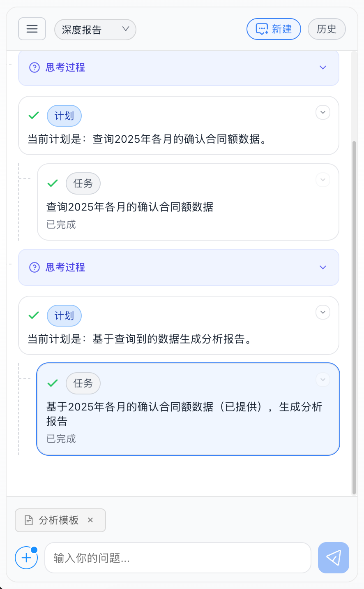Open the hamburger menu
The height and width of the screenshot is (589, 364).
click(32, 29)
